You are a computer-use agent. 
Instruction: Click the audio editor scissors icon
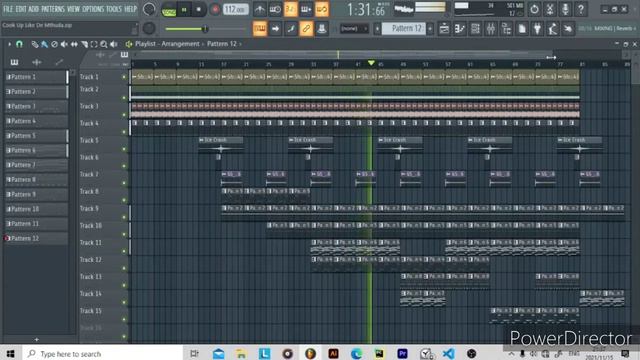550,9
